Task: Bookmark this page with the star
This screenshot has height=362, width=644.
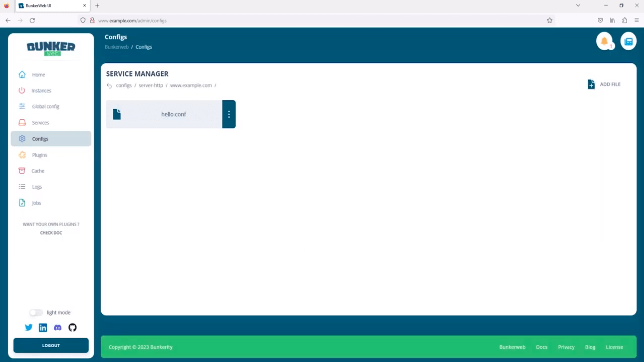Action: 549,20
